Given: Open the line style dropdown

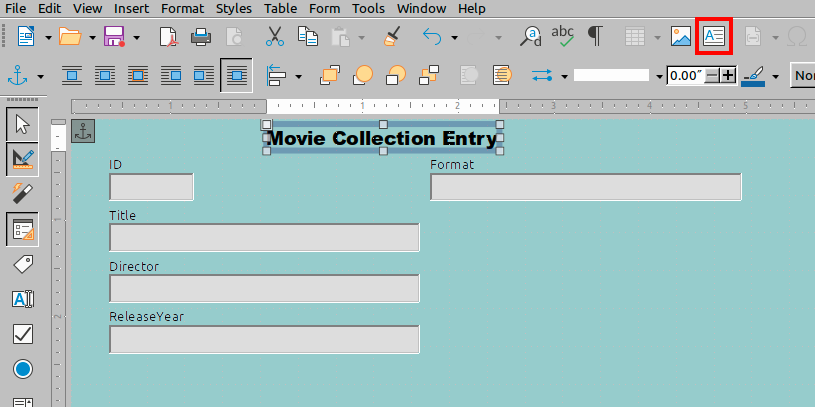Looking at the screenshot, I should click(x=659, y=76).
